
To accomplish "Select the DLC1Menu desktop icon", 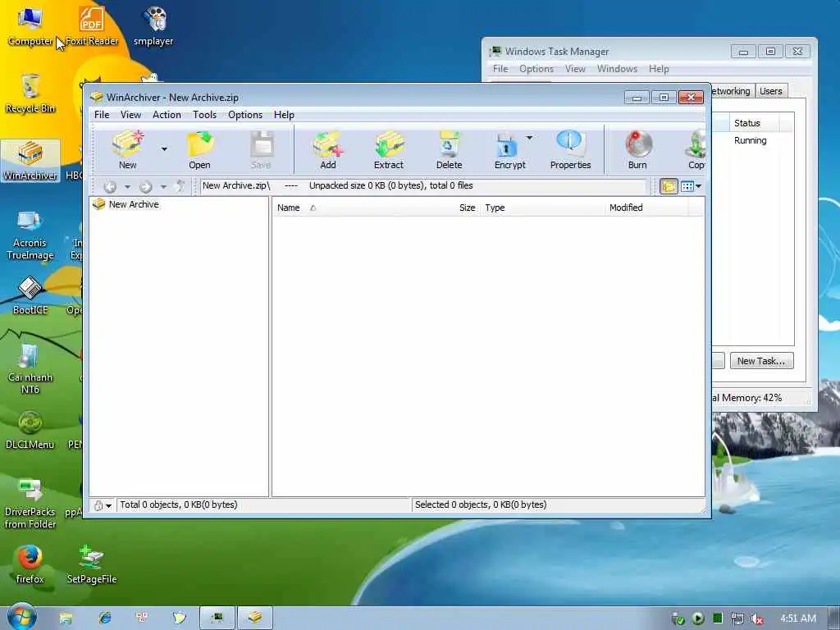I will (x=30, y=430).
